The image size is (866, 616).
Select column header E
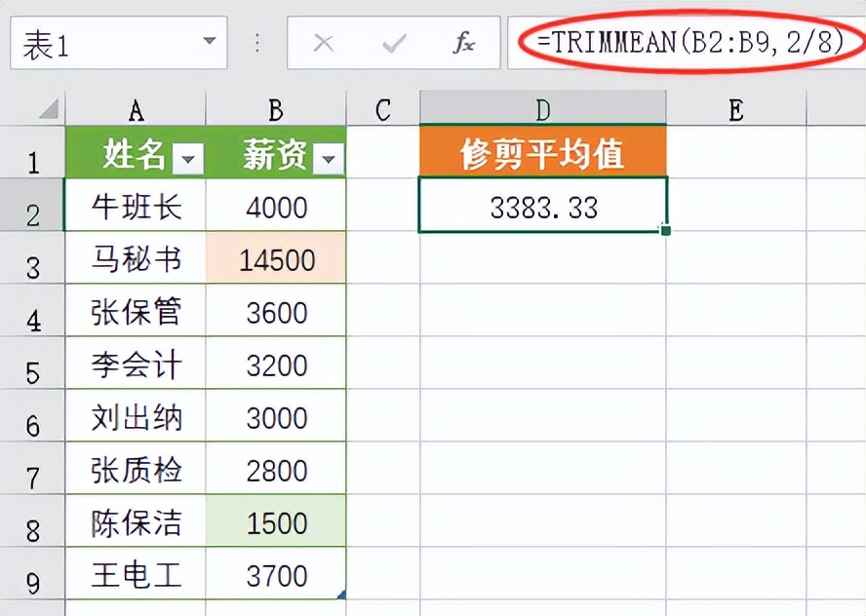(x=733, y=108)
